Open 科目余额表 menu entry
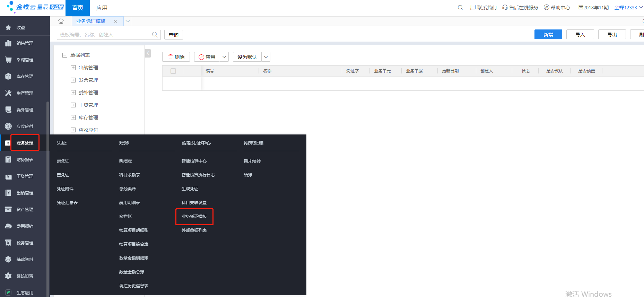This screenshot has height=297, width=644. (x=130, y=175)
